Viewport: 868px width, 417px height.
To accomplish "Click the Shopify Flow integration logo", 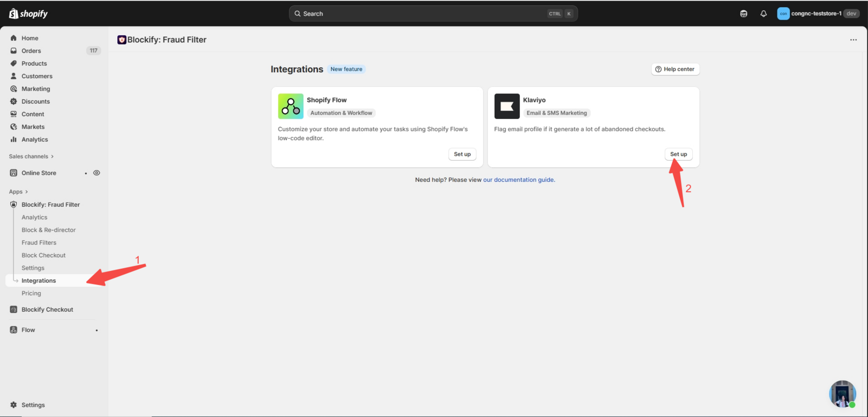I will click(x=291, y=106).
